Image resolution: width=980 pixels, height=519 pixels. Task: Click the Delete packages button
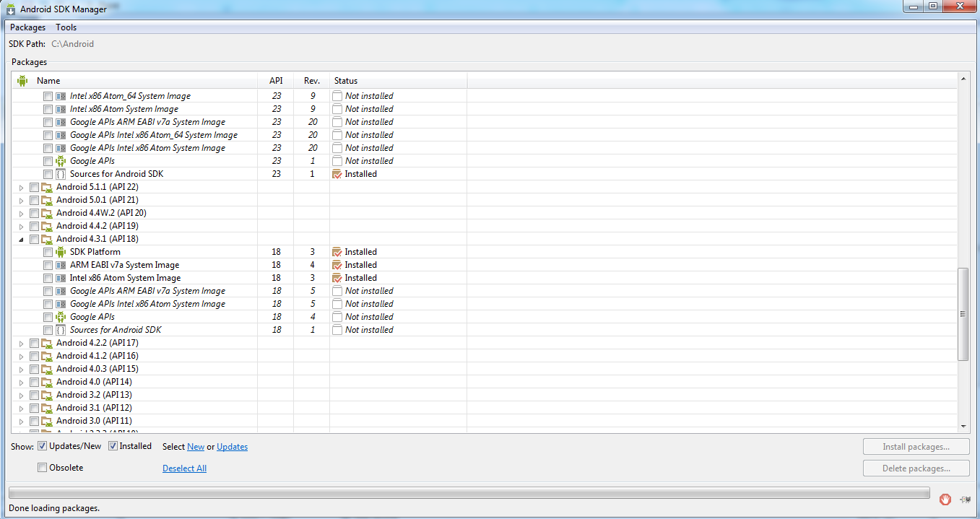pos(916,468)
